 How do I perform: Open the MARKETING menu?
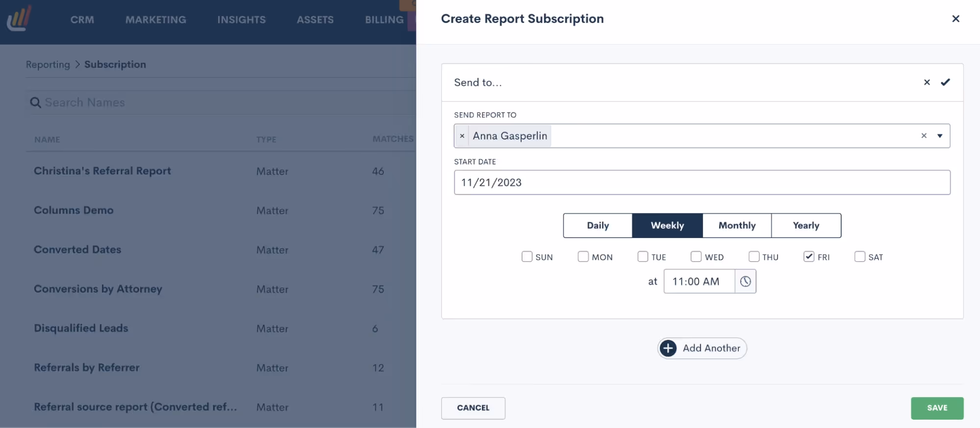pyautogui.click(x=155, y=20)
